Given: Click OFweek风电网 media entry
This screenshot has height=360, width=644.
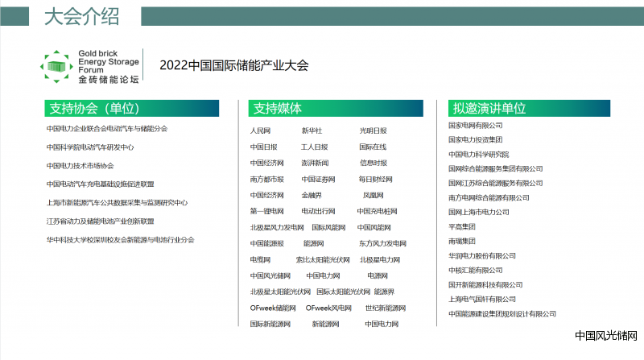Looking at the screenshot, I should [x=328, y=308].
